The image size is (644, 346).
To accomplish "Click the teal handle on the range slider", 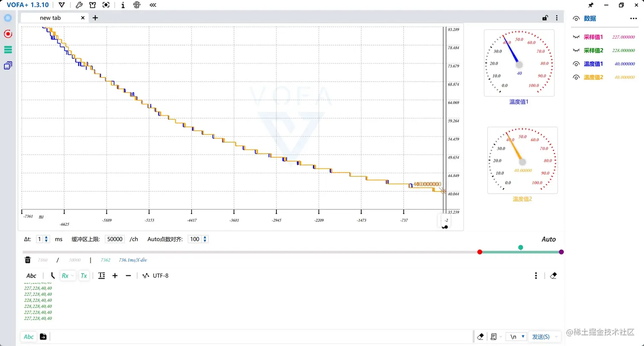I will tap(520, 247).
